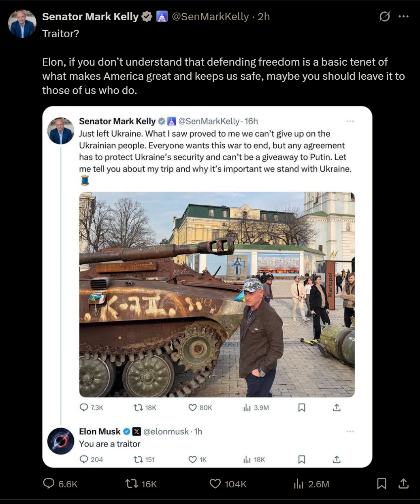The image size is (420, 504).
Task: Open Senator Mark Kelly's profile avatar
Action: click(22, 23)
